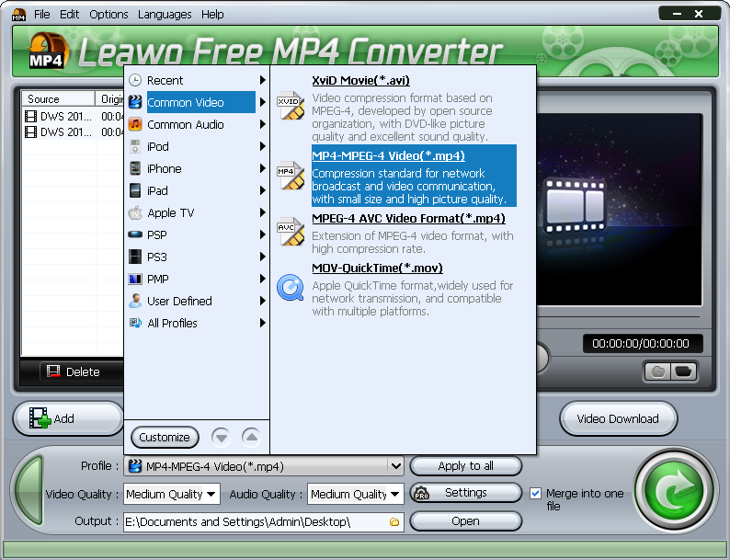
Task: Select XviD Movie(*.avi) format
Action: coord(360,81)
